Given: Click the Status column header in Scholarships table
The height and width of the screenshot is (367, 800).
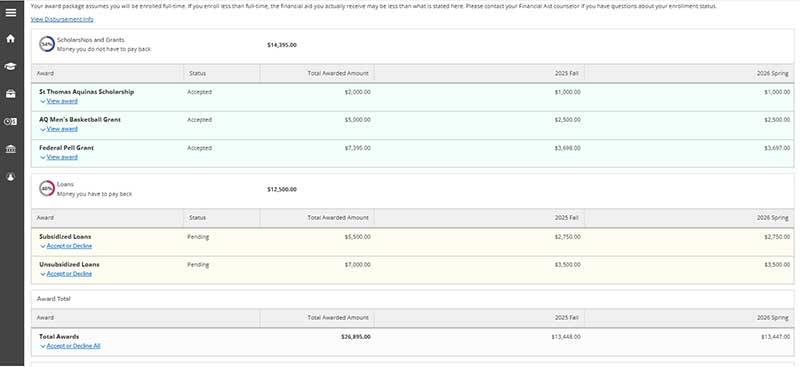Looking at the screenshot, I should [197, 74].
